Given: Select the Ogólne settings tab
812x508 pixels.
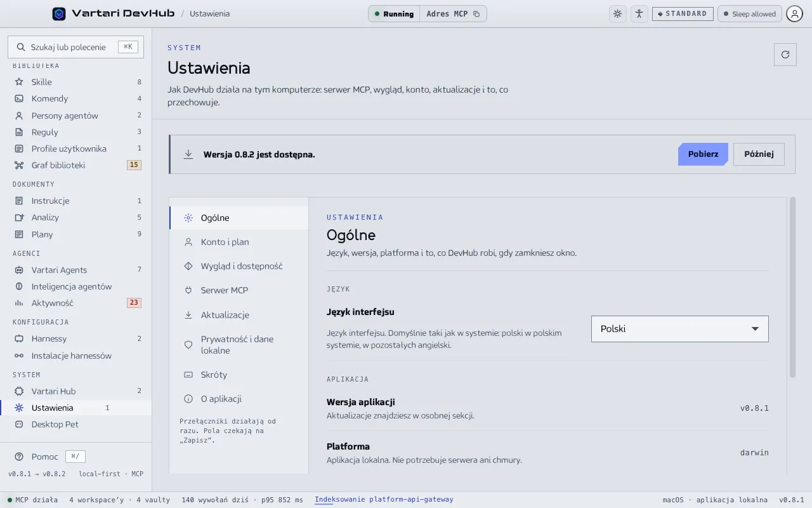Looking at the screenshot, I should [x=239, y=218].
